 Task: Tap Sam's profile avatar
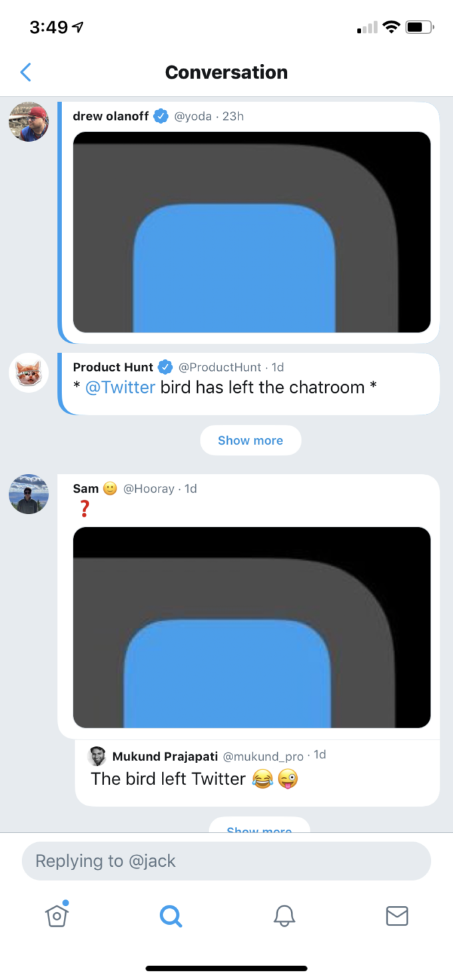pyautogui.click(x=29, y=494)
